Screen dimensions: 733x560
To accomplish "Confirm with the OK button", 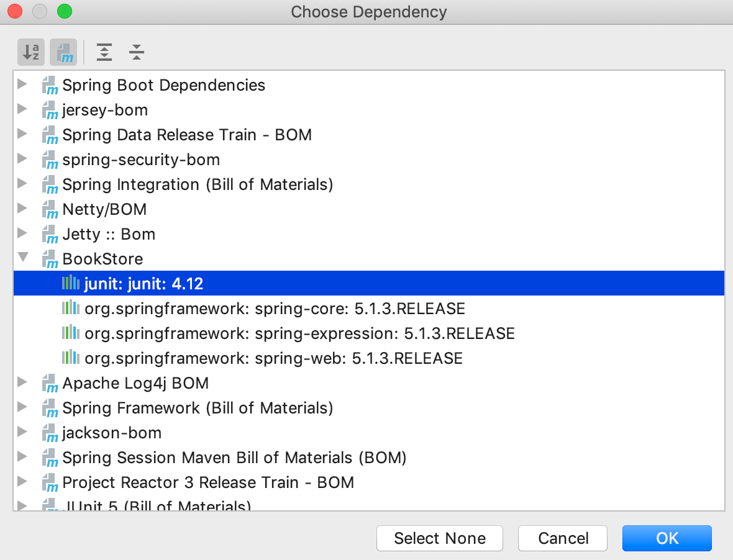I will [667, 538].
